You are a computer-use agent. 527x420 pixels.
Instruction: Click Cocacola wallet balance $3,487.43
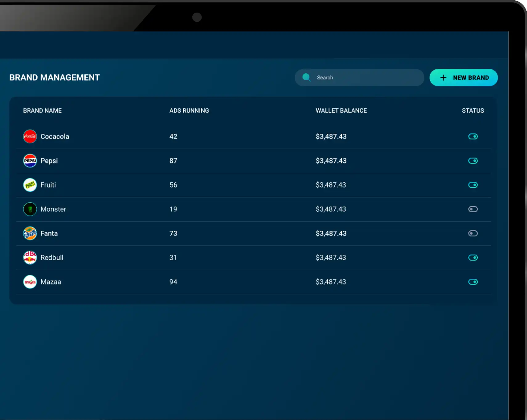(331, 136)
